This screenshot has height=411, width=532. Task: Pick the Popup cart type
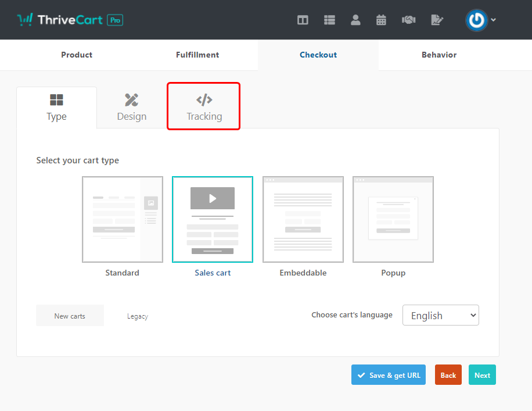click(x=393, y=220)
